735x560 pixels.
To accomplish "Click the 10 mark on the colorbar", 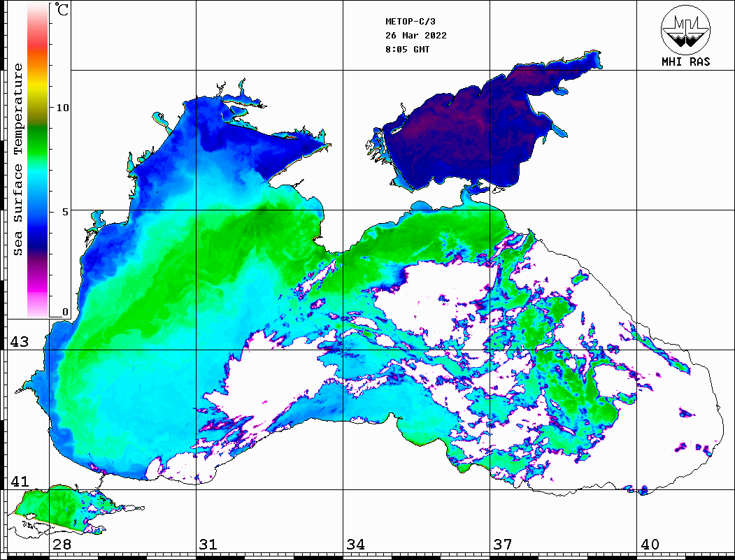I will 62,108.
